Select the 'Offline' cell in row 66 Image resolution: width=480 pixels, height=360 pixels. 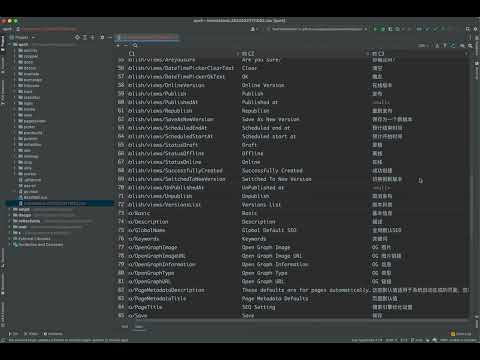[252, 153]
